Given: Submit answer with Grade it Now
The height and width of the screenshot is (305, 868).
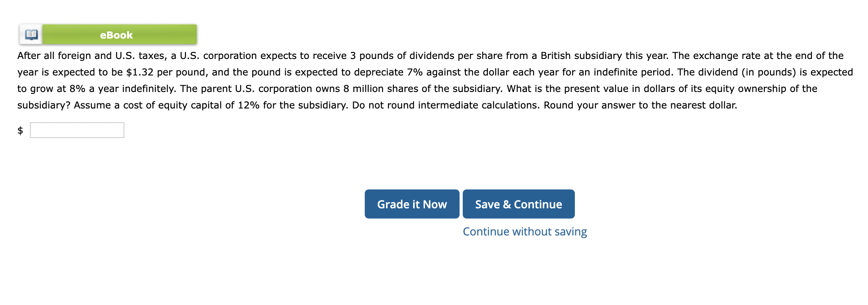Looking at the screenshot, I should pos(412,204).
